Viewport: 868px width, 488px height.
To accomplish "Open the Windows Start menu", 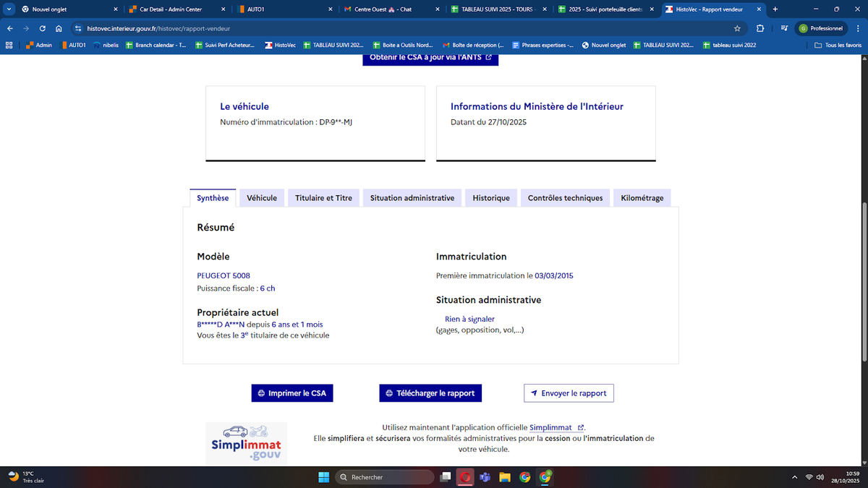I will coord(323,477).
